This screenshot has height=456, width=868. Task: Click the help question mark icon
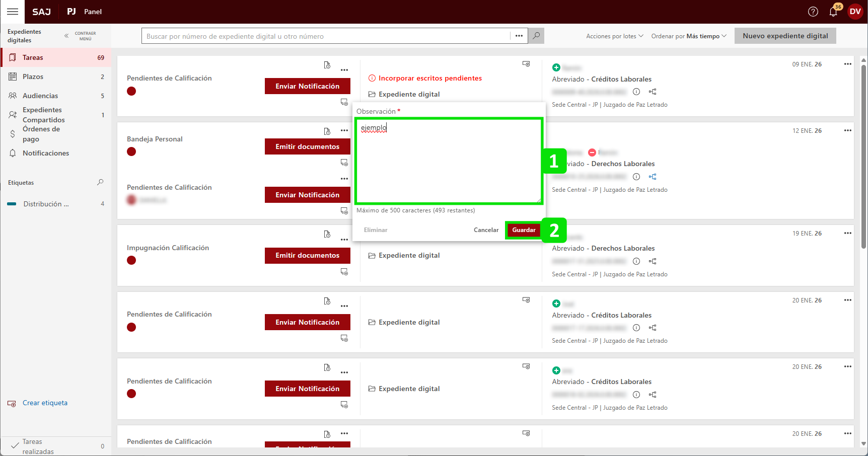[x=813, y=12]
